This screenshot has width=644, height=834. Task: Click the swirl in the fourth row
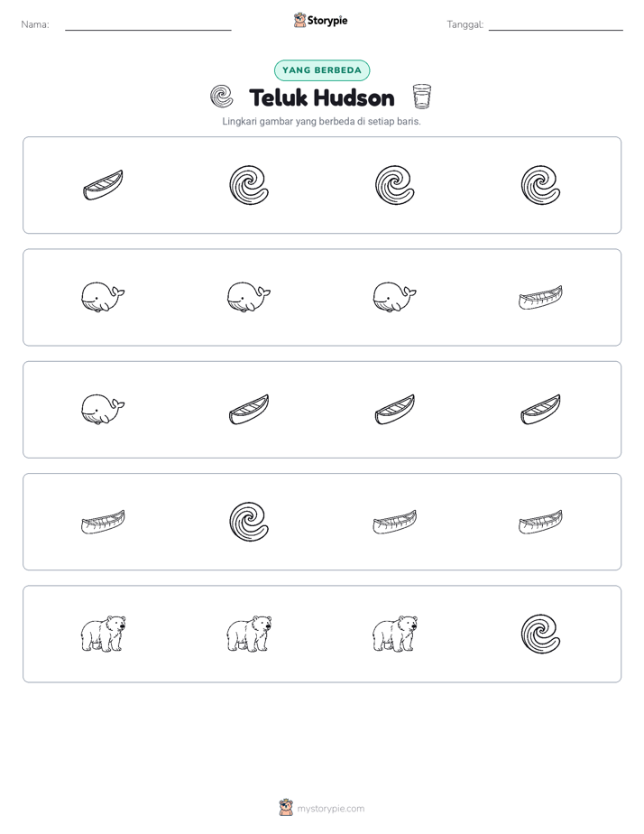(249, 522)
